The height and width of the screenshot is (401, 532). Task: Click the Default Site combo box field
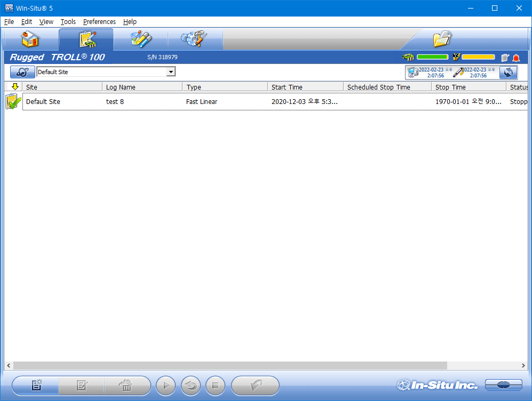pyautogui.click(x=106, y=72)
